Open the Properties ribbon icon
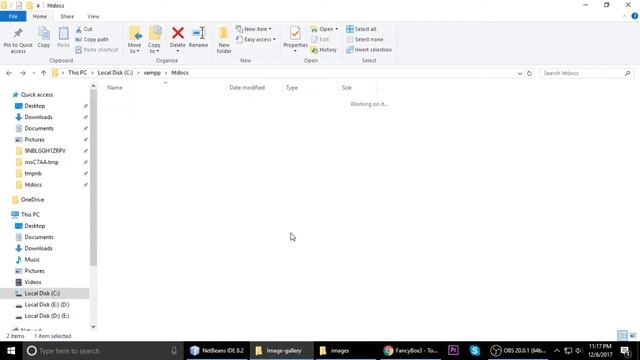640x360 pixels. (295, 33)
